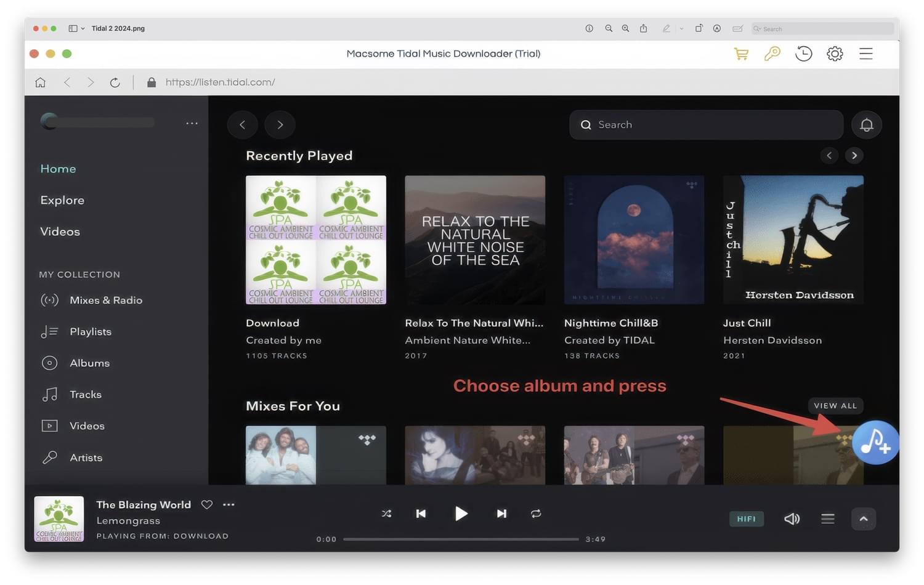Zoom out in the Preview toolbar
Image resolution: width=924 pixels, height=585 pixels.
click(x=609, y=28)
